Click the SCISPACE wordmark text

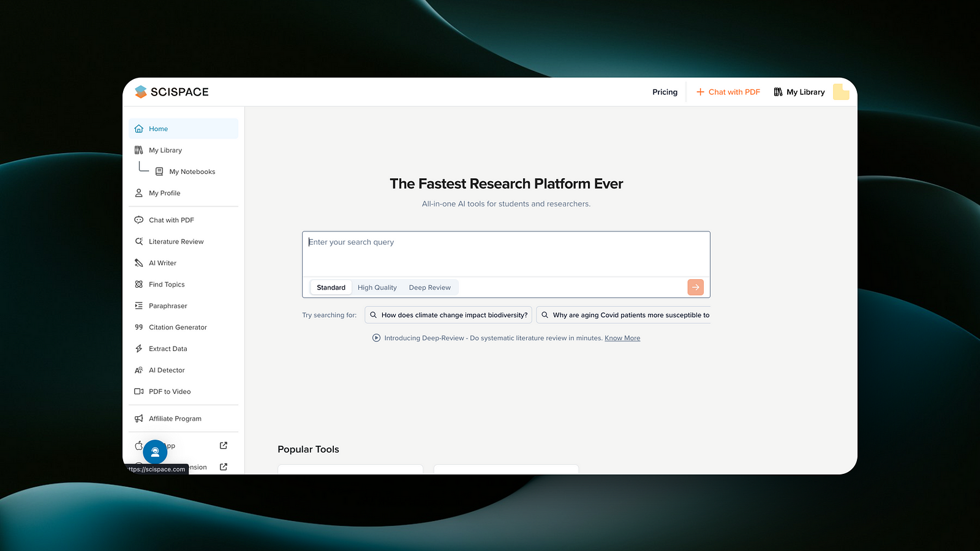180,92
